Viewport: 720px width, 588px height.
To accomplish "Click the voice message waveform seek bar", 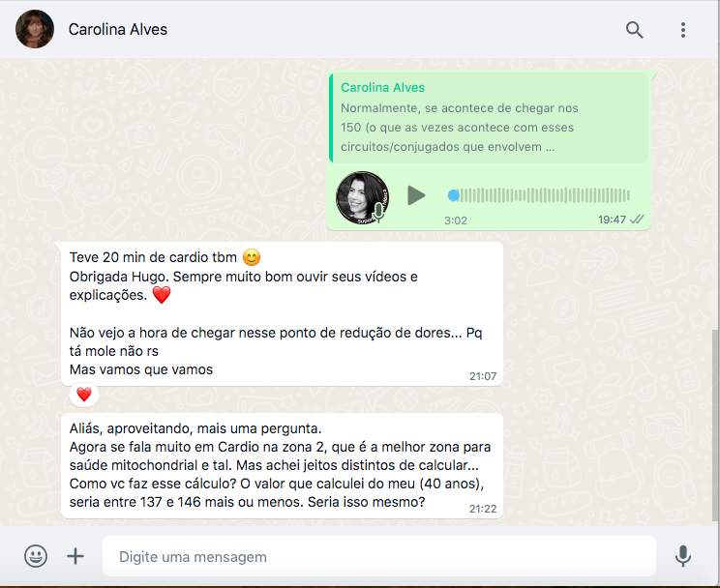I will pyautogui.click(x=542, y=195).
